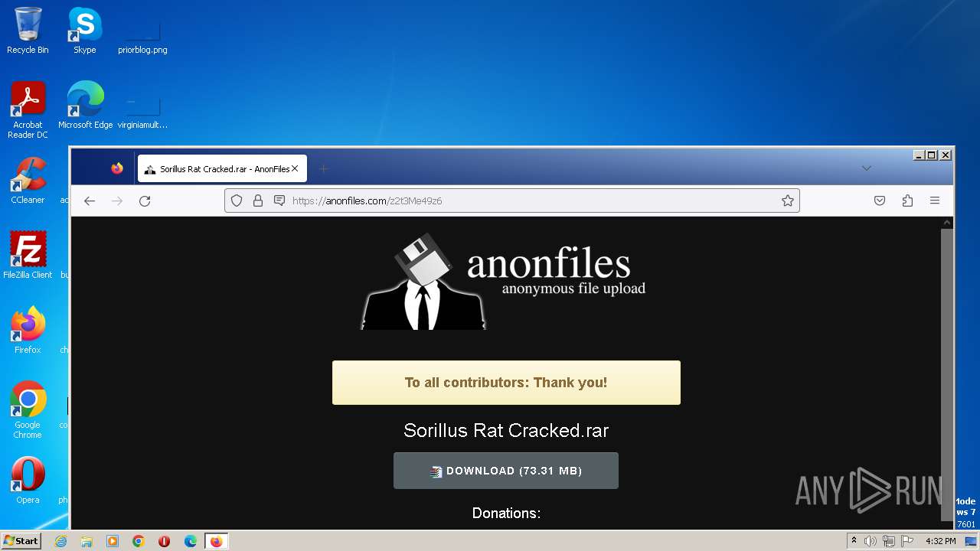This screenshot has height=551, width=980.
Task: Reload the AnonFiles page
Action: (x=145, y=201)
